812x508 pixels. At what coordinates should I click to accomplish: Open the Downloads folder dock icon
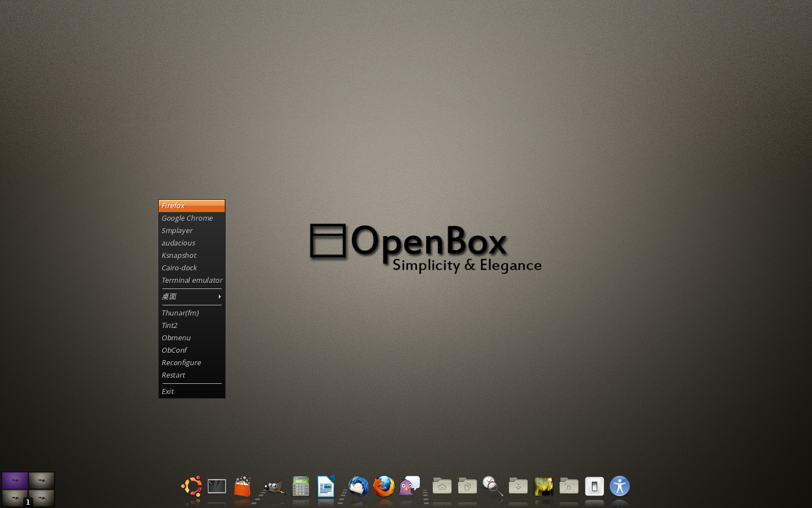click(518, 486)
